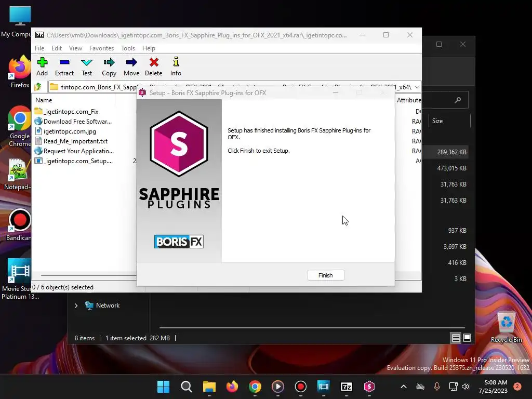
Task: Open the File menu in 7-Zip
Action: (39, 48)
